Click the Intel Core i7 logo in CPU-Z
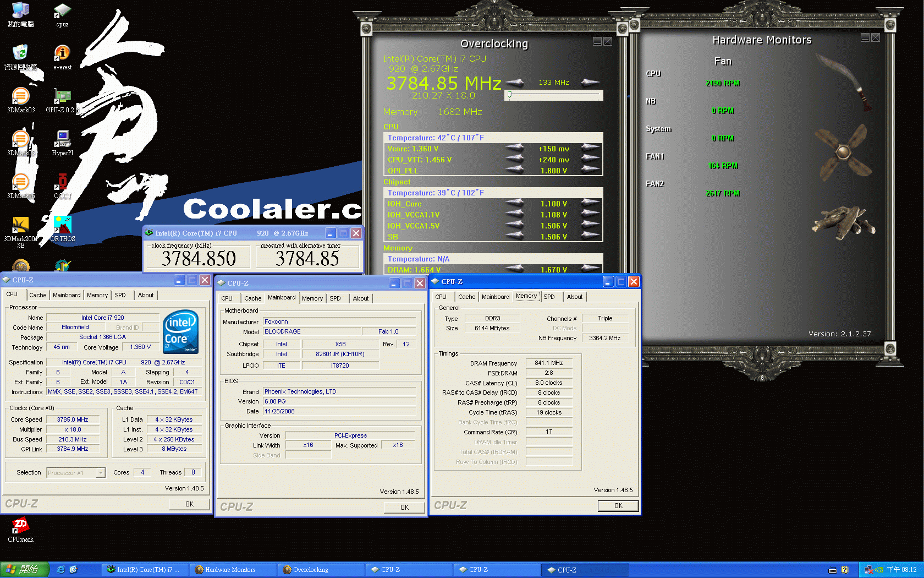The width and height of the screenshot is (924, 578). pos(180,332)
